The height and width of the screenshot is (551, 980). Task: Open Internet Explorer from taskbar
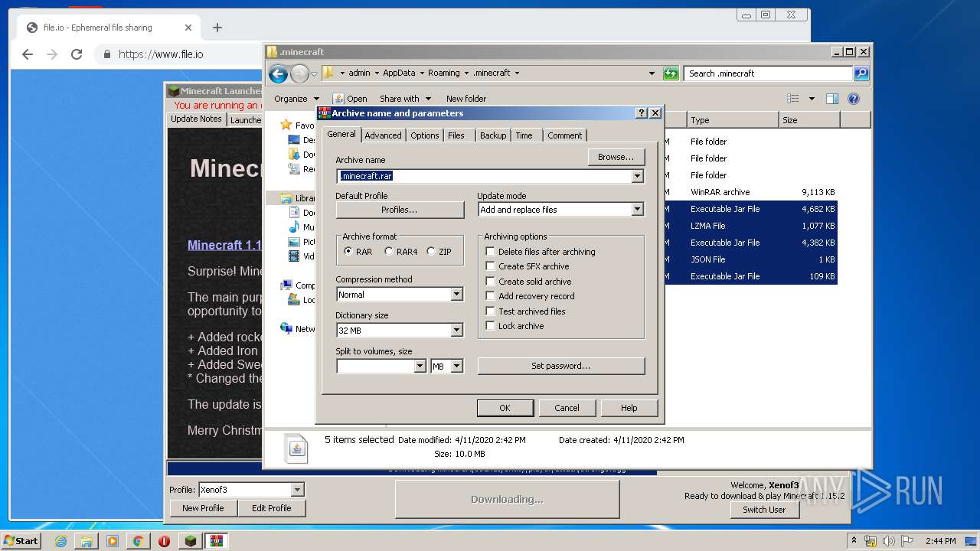pyautogui.click(x=60, y=541)
